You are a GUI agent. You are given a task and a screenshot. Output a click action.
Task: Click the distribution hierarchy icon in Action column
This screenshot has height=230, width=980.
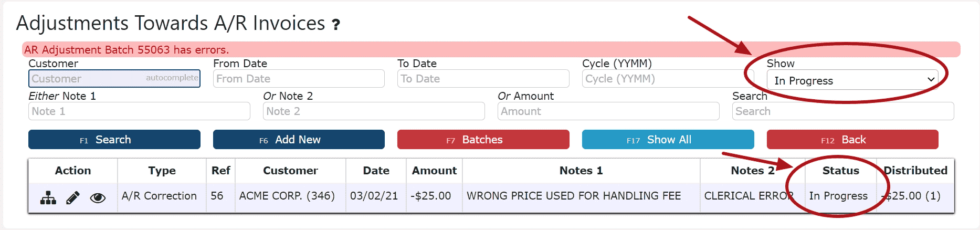click(x=48, y=197)
